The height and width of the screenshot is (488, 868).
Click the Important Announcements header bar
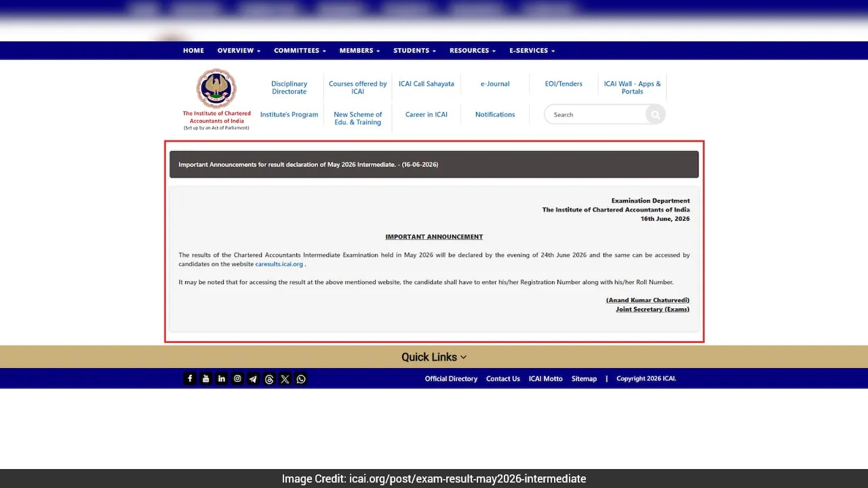[434, 165]
